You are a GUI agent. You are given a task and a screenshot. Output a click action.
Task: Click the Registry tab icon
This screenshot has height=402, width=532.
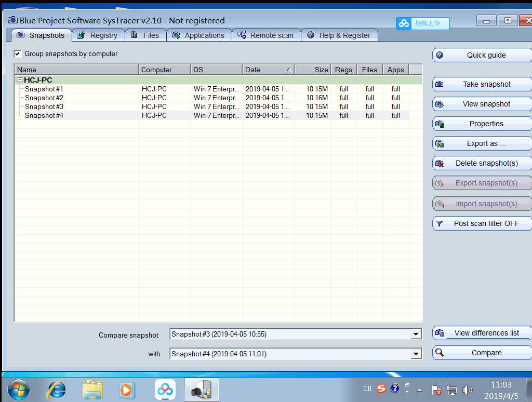81,35
